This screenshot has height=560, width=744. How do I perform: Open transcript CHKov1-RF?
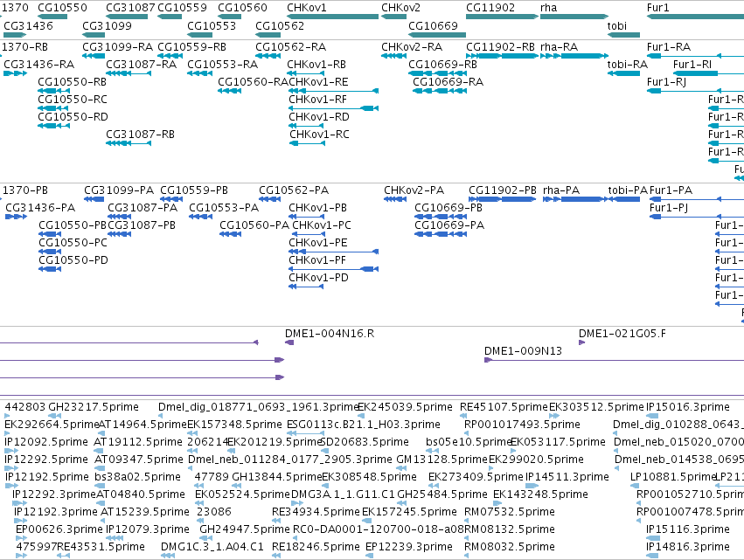318,99
